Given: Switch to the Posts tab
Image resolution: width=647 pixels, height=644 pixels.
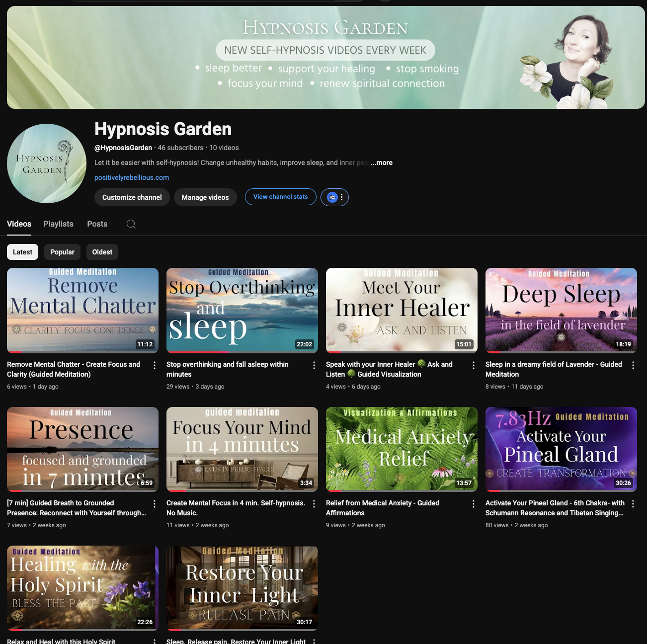Looking at the screenshot, I should pyautogui.click(x=97, y=224).
